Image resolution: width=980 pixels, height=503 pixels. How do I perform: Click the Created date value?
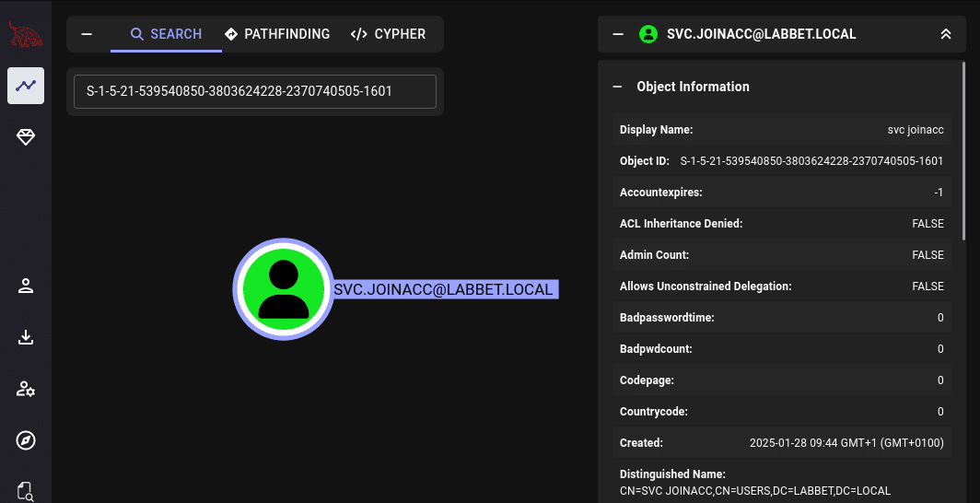point(846,442)
